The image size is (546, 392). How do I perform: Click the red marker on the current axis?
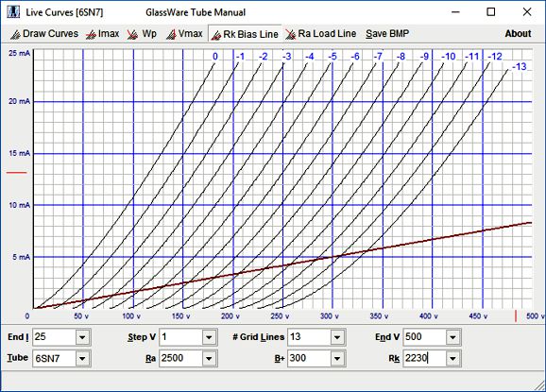point(17,172)
